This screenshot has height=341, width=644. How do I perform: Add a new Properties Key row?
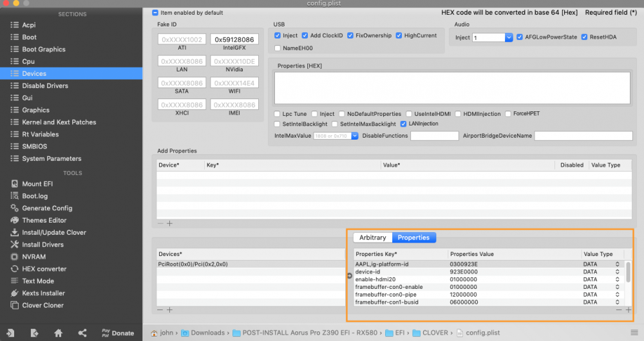[x=629, y=310]
